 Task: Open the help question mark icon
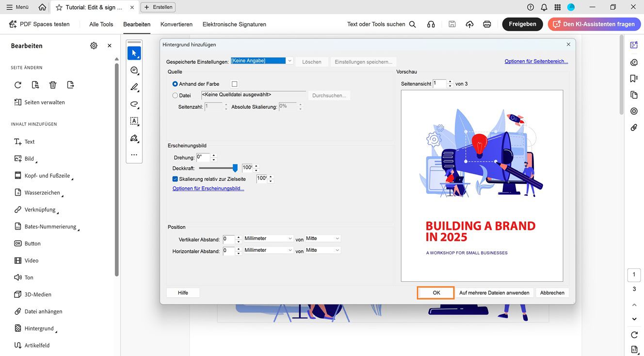(x=531, y=7)
